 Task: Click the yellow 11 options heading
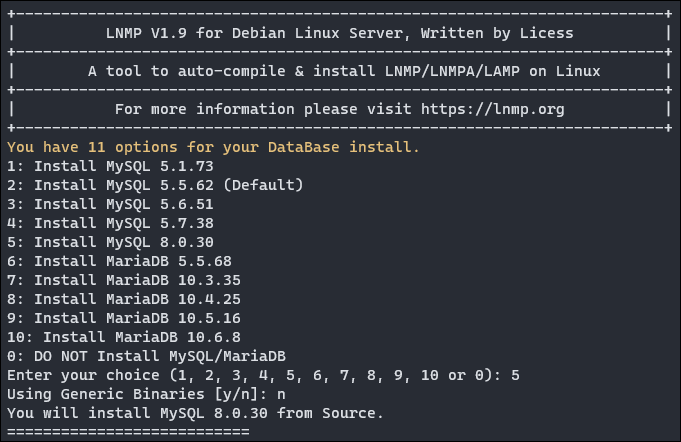213,147
